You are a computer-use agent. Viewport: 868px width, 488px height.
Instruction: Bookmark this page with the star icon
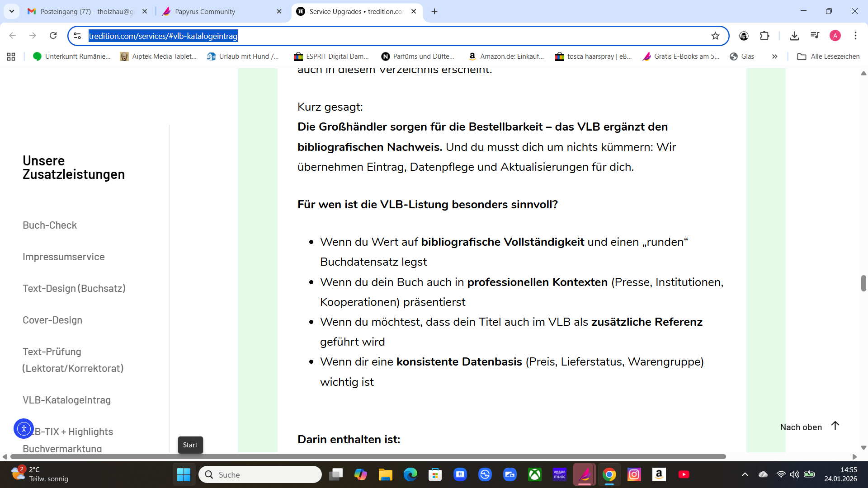click(x=715, y=36)
